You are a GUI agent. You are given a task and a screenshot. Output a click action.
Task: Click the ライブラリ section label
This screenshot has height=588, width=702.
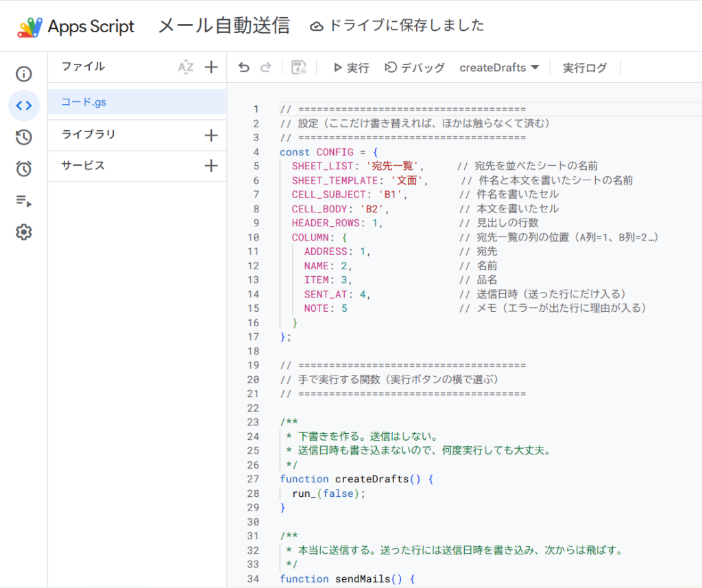[x=88, y=135]
